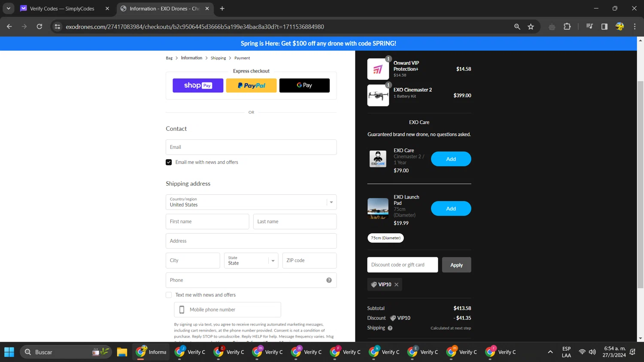Go to Bag in the breadcrumb
Viewport: 644px width, 362px height.
(x=169, y=58)
